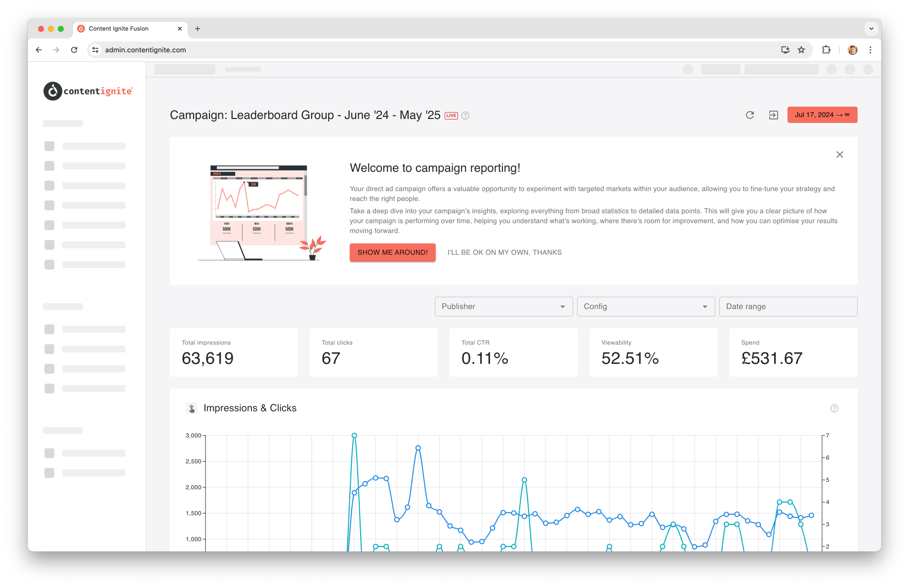Image resolution: width=909 pixels, height=588 pixels.
Task: Click the browser profile avatar
Action: point(852,50)
